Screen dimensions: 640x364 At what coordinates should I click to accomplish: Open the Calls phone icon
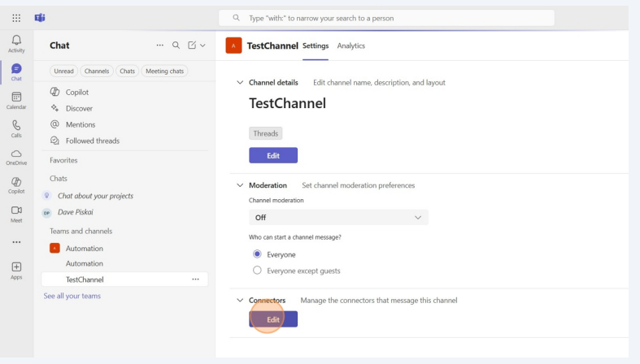tap(16, 127)
